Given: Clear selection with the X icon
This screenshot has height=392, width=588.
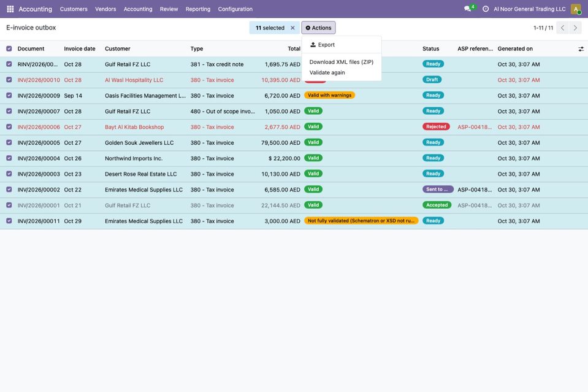Looking at the screenshot, I should [292, 28].
